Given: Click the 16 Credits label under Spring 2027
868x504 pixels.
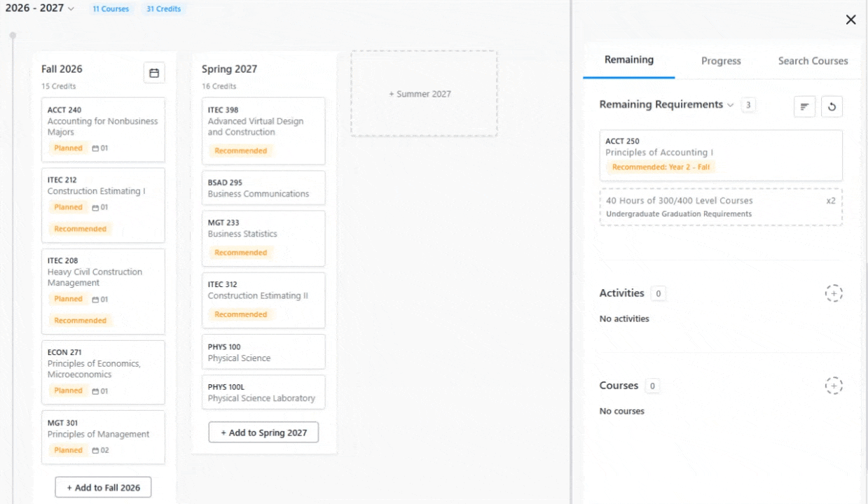Looking at the screenshot, I should (x=219, y=86).
